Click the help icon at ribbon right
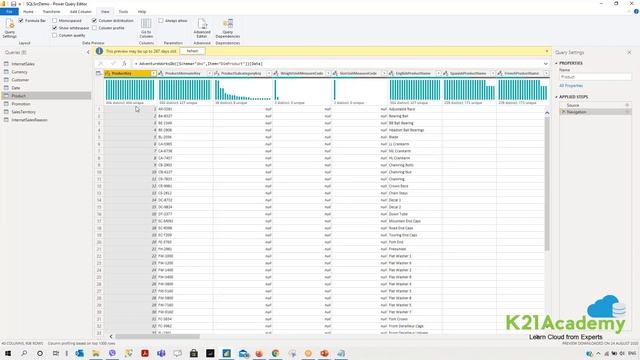This screenshot has height=360, width=640. pos(636,11)
